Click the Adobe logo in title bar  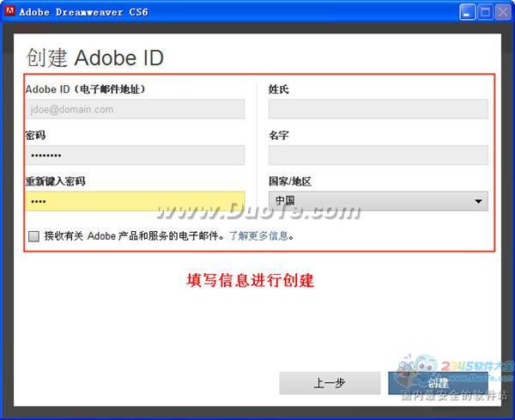coord(9,11)
